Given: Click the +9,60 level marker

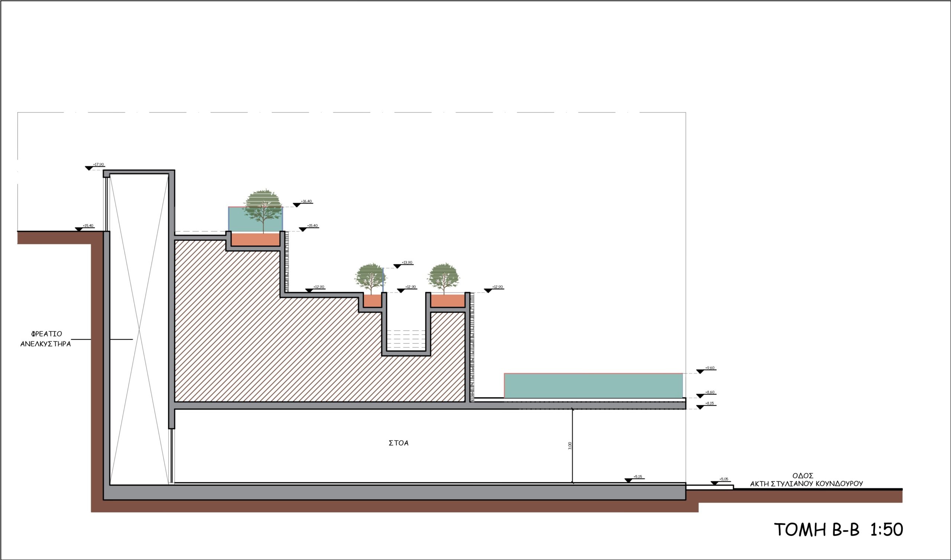Looking at the screenshot, I should pyautogui.click(x=701, y=372).
